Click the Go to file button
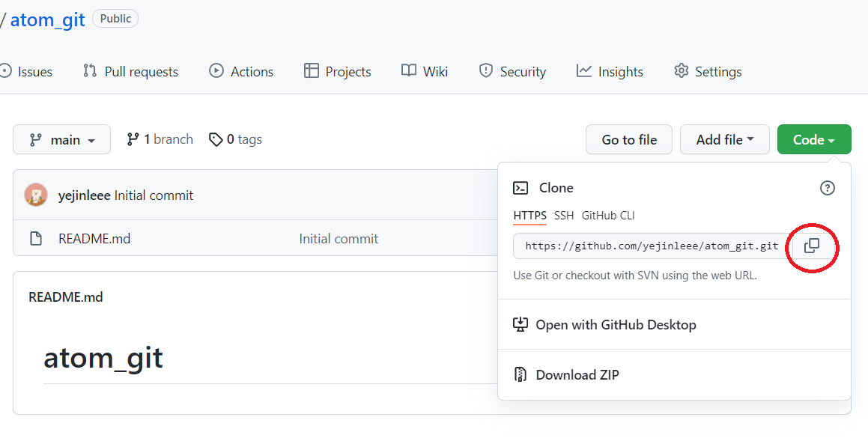Screen dimensions: 868x444 tap(629, 139)
